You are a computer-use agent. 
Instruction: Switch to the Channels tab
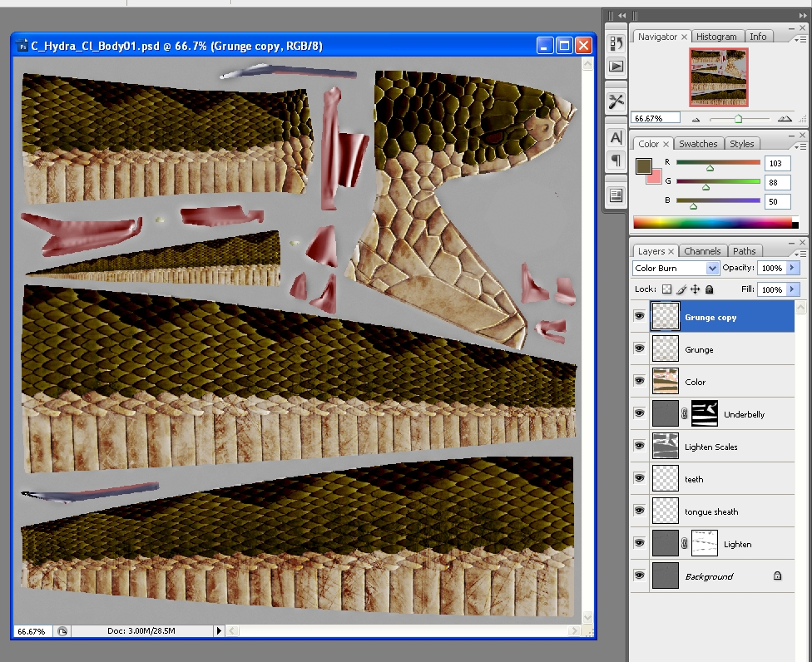coord(703,250)
